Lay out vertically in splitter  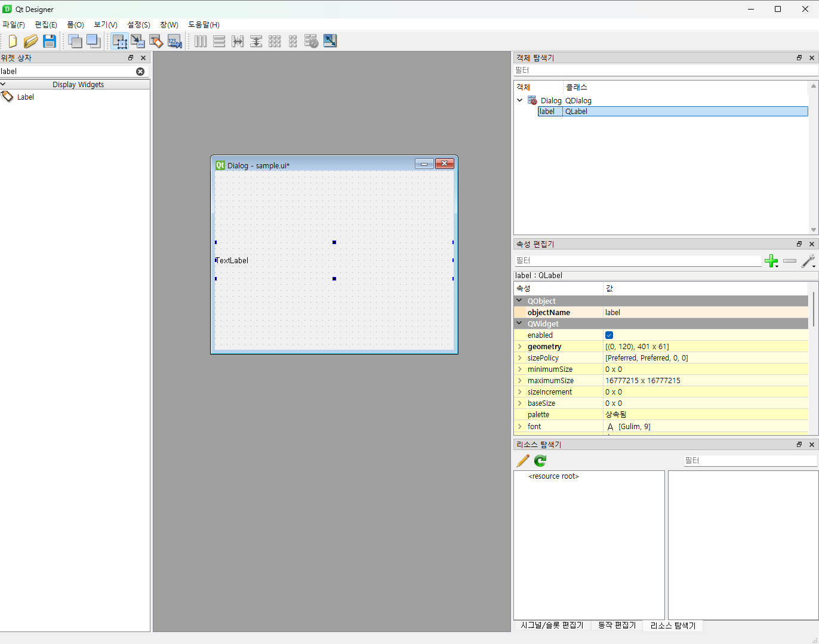click(256, 41)
